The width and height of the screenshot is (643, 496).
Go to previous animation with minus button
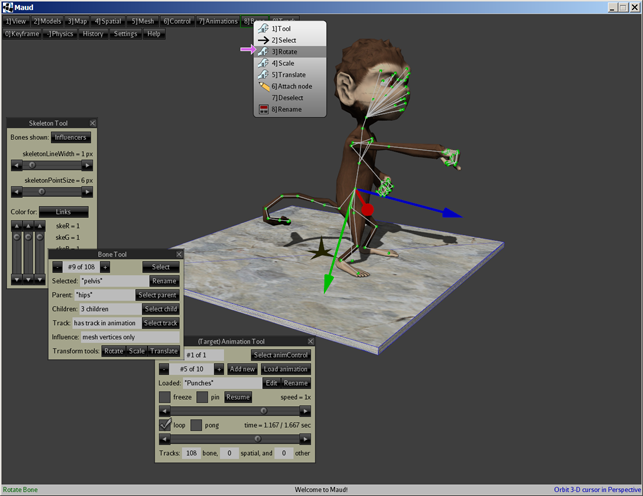pos(164,369)
